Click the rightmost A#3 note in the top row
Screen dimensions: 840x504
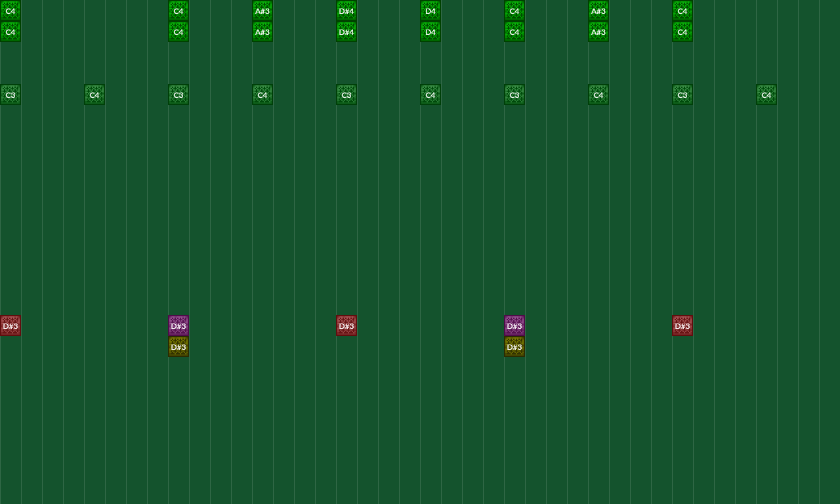[598, 10]
